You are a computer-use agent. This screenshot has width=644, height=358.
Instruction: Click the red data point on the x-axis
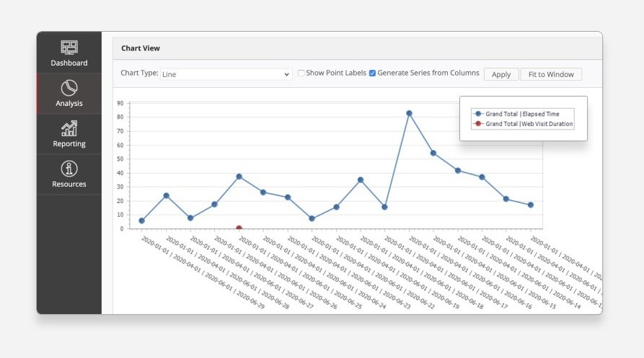(x=239, y=228)
